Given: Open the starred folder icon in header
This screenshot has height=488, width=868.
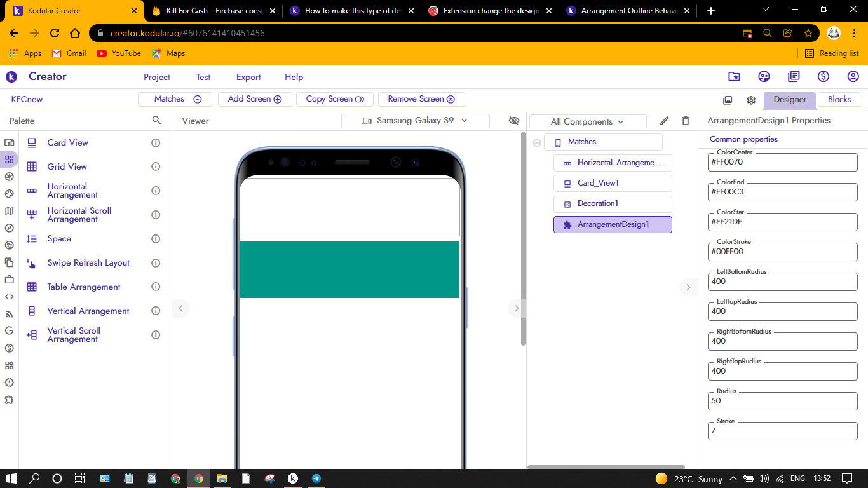Looking at the screenshot, I should point(734,77).
